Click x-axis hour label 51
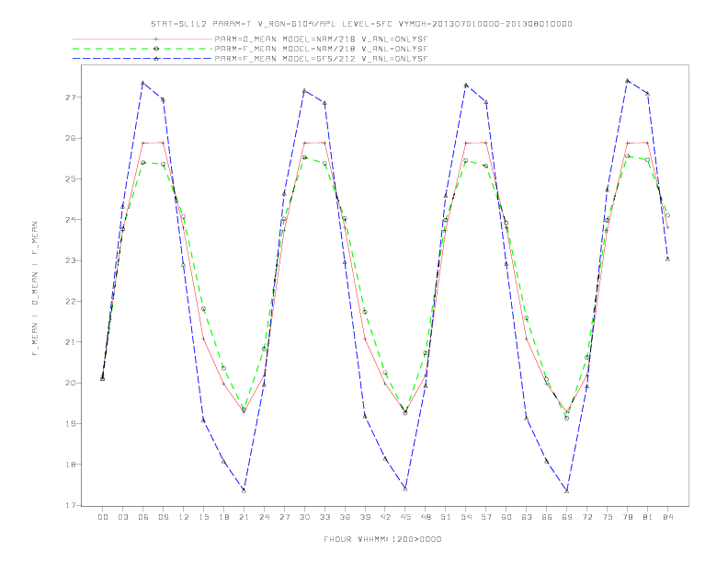The height and width of the screenshot is (563, 728). tap(446, 517)
